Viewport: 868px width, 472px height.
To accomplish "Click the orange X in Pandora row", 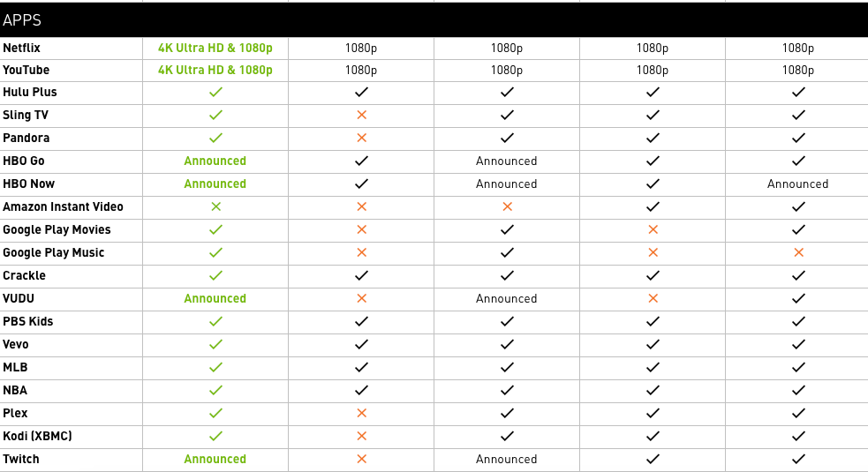I will 361,138.
